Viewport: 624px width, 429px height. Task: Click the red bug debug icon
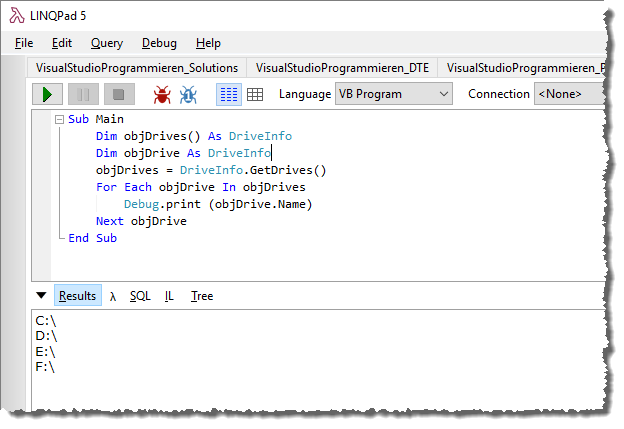click(161, 94)
